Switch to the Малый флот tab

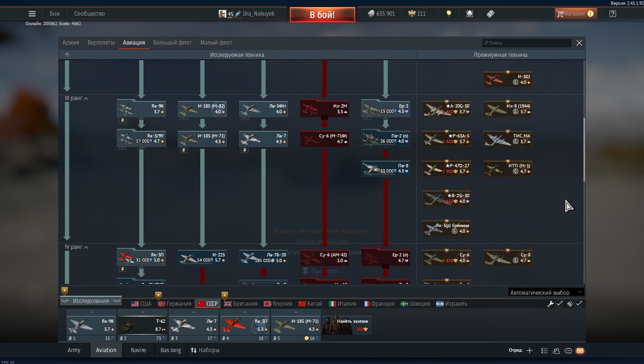pos(216,43)
